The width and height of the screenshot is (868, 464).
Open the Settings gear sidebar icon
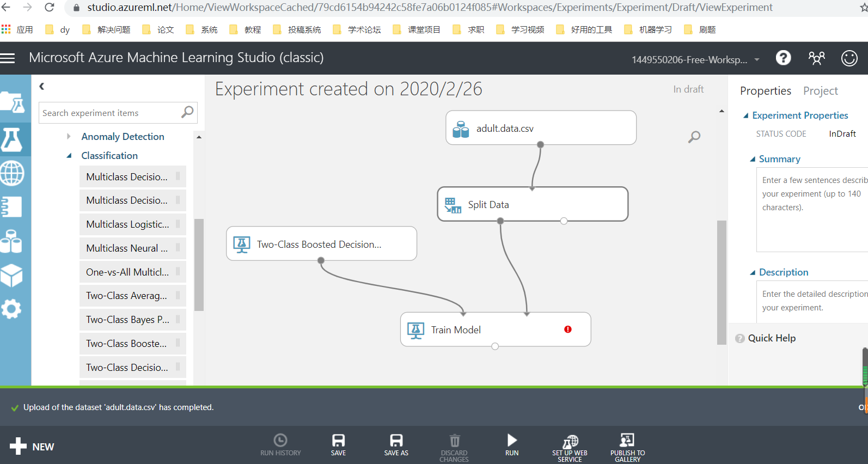(x=12, y=309)
